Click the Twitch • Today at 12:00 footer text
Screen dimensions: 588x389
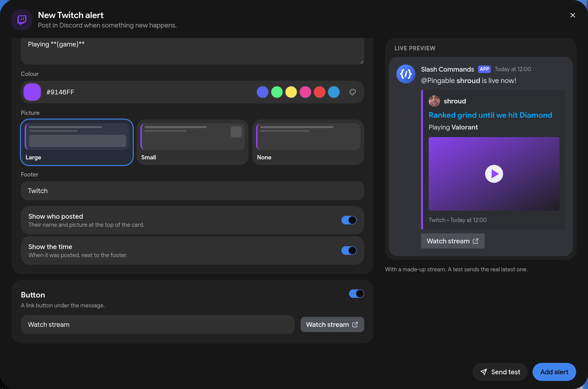point(458,220)
